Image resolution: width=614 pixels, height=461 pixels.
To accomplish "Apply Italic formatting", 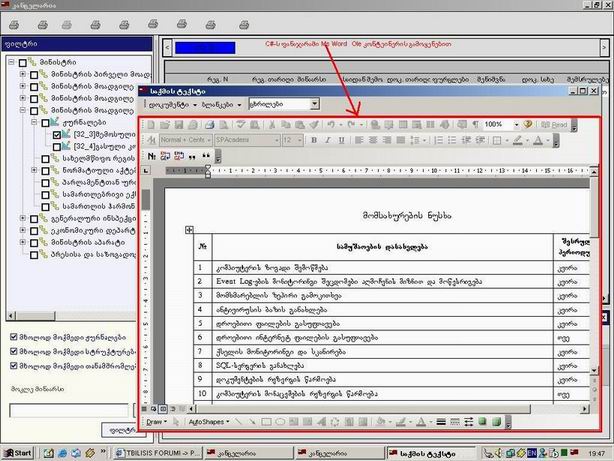I will pyautogui.click(x=328, y=140).
